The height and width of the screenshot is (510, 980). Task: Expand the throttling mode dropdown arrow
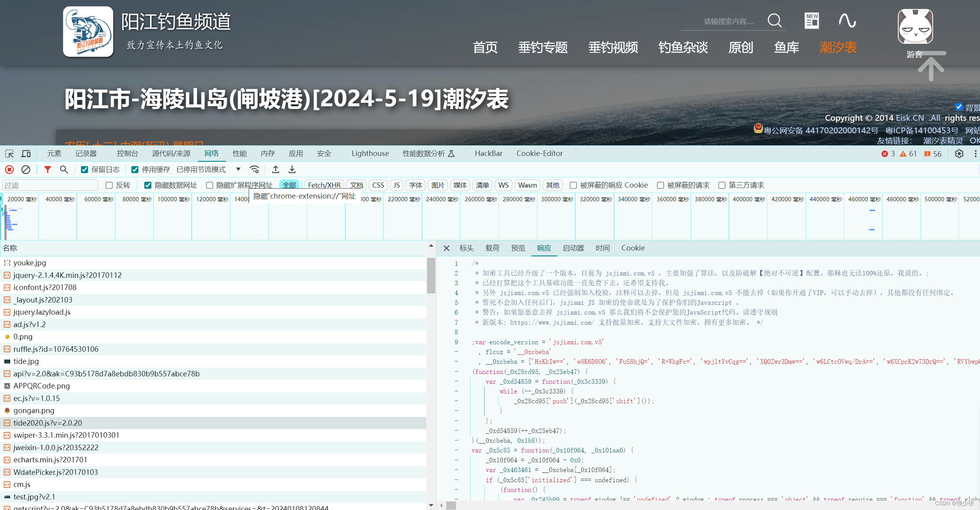pyautogui.click(x=238, y=170)
